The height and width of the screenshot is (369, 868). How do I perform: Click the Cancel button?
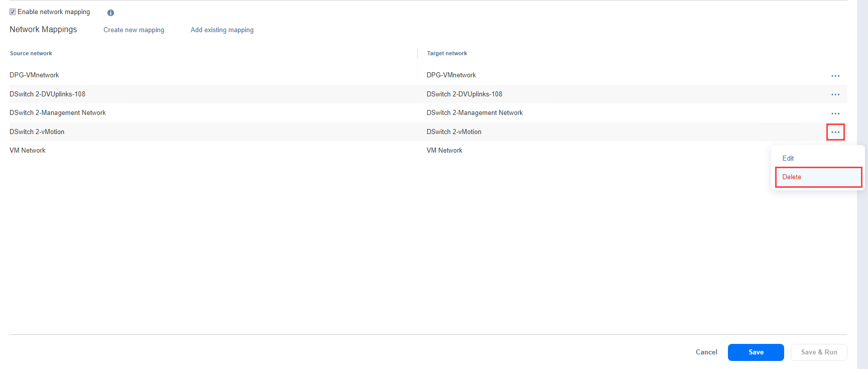[x=706, y=352]
